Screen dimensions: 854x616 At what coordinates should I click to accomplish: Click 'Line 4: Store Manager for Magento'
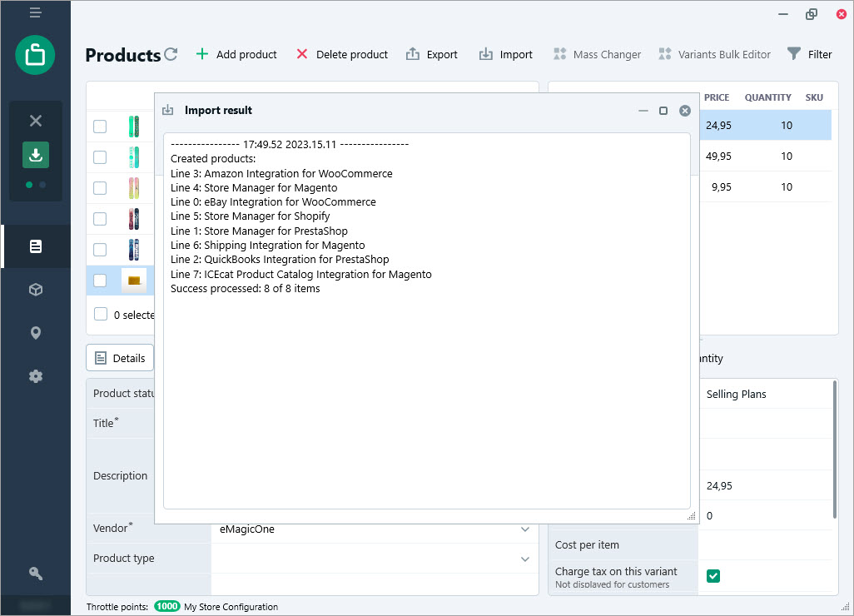tap(254, 188)
